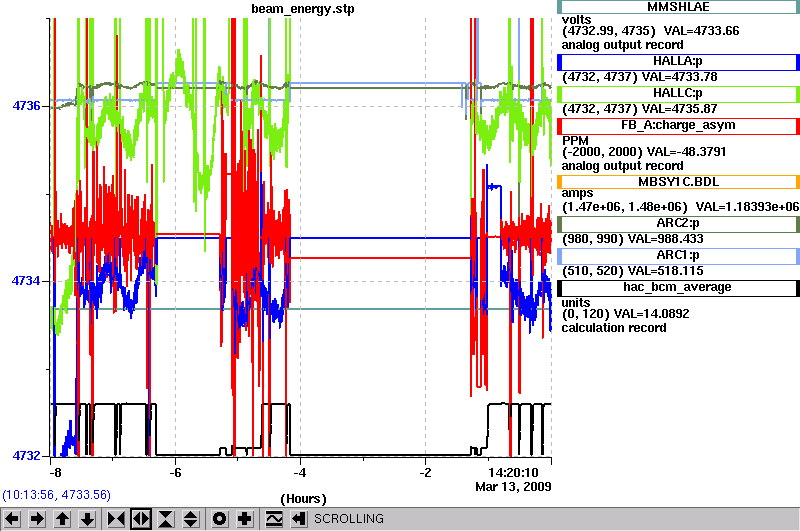Click the circle (auto-scale) toolbar icon
The height and width of the screenshot is (531, 800).
pyautogui.click(x=219, y=519)
